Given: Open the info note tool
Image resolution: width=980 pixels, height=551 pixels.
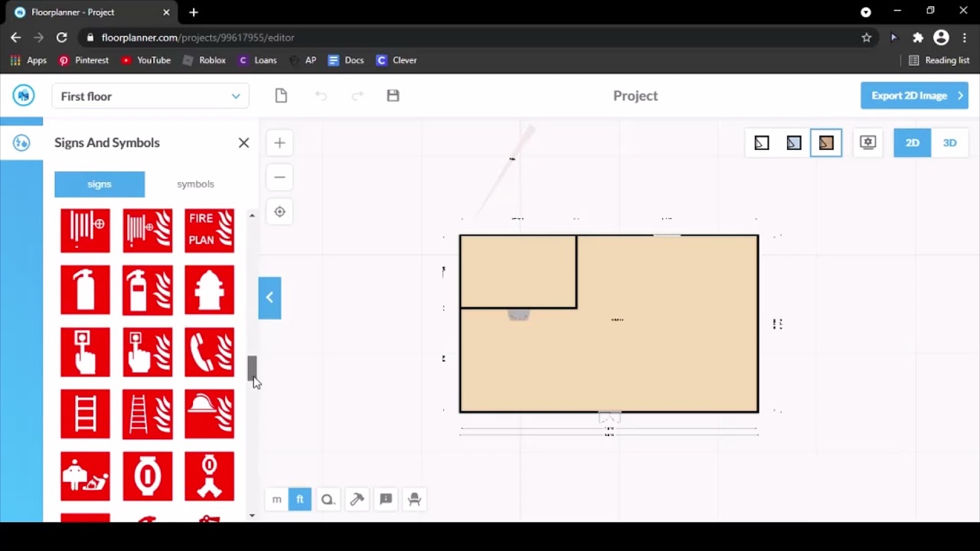Looking at the screenshot, I should (386, 500).
